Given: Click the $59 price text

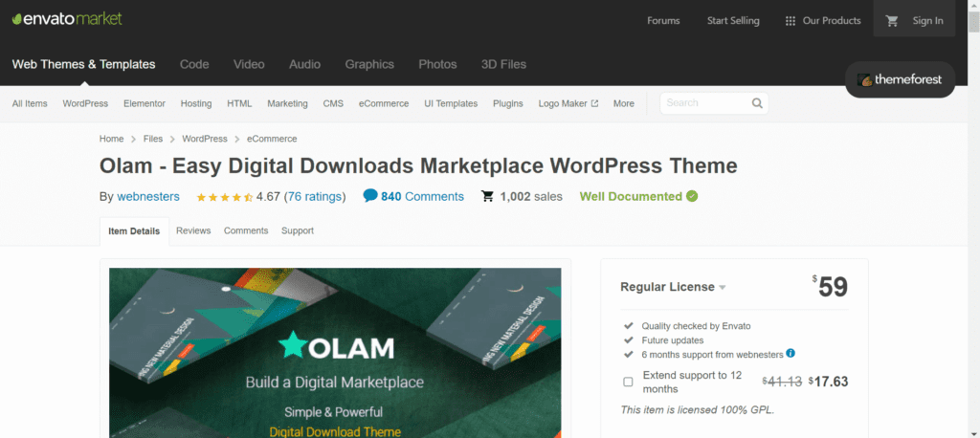Looking at the screenshot, I should (830, 287).
